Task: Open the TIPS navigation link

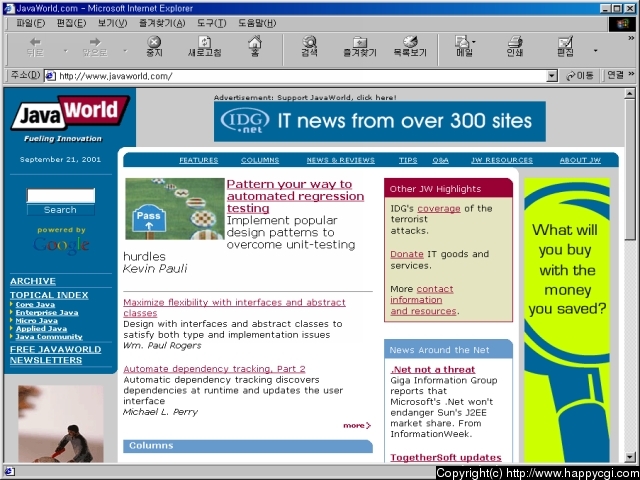Action: tap(408, 160)
